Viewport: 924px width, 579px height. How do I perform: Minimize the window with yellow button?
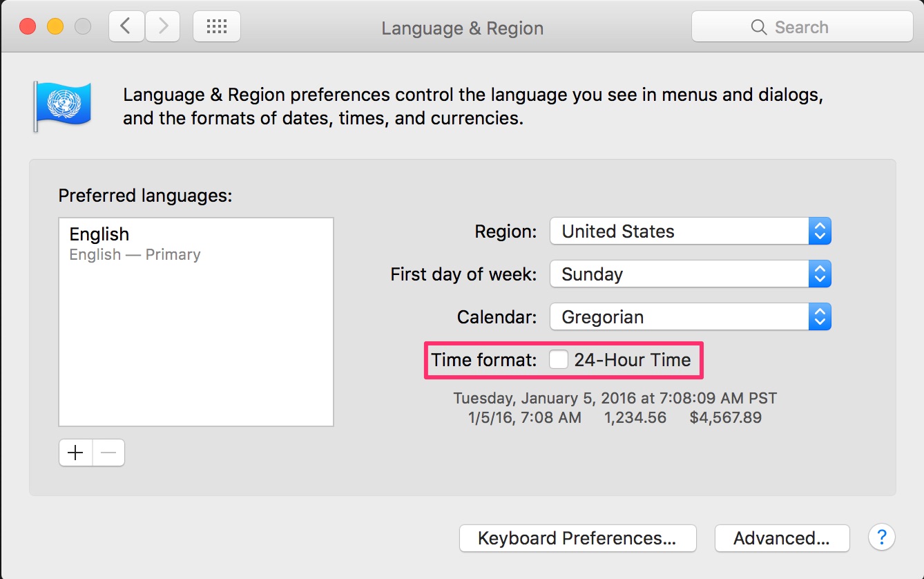[x=55, y=27]
